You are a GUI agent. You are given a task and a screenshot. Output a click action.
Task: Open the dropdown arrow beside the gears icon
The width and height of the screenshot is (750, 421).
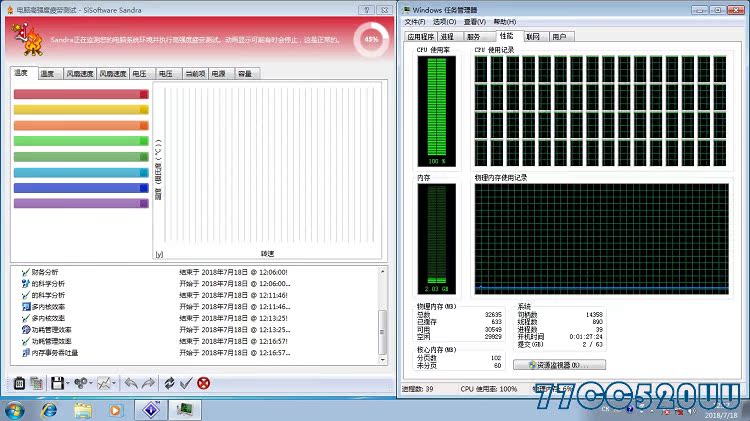(90, 383)
